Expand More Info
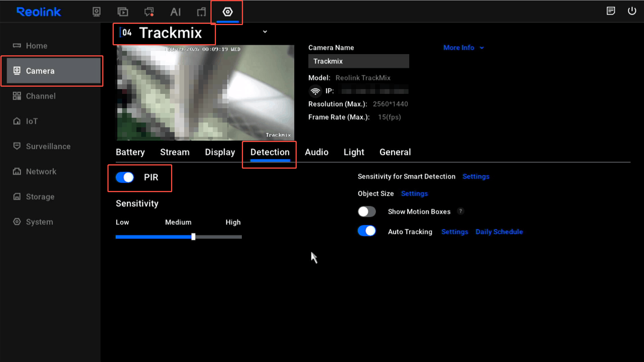Screen dimensions: 644x362 pyautogui.click(x=463, y=48)
